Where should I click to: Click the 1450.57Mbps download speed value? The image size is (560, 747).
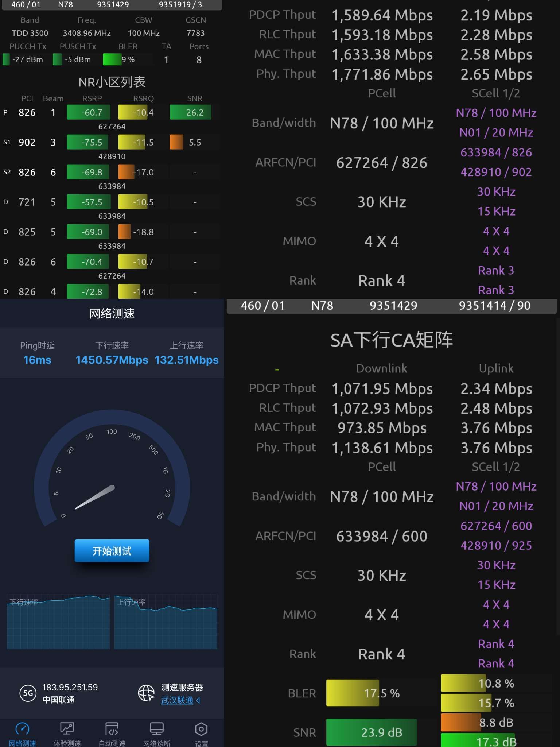(x=112, y=360)
